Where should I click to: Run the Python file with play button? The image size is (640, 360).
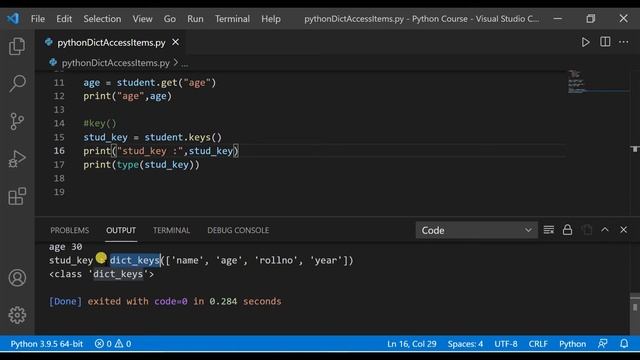click(585, 42)
